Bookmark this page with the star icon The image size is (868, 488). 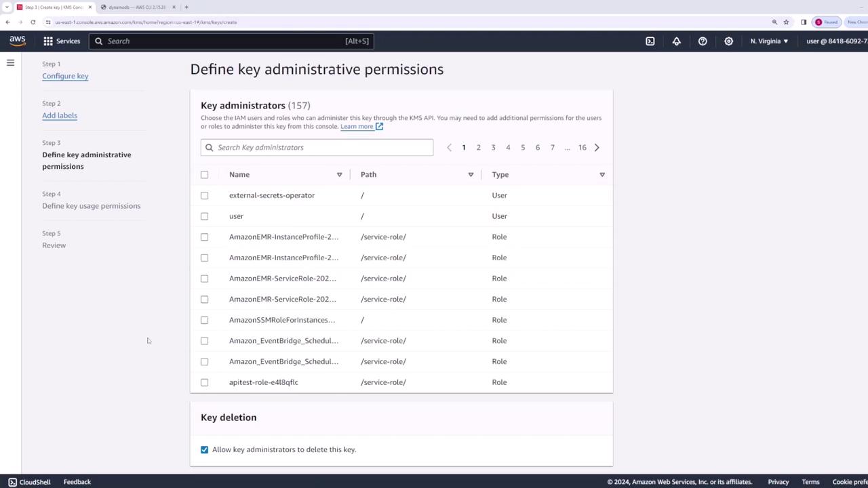pyautogui.click(x=787, y=22)
